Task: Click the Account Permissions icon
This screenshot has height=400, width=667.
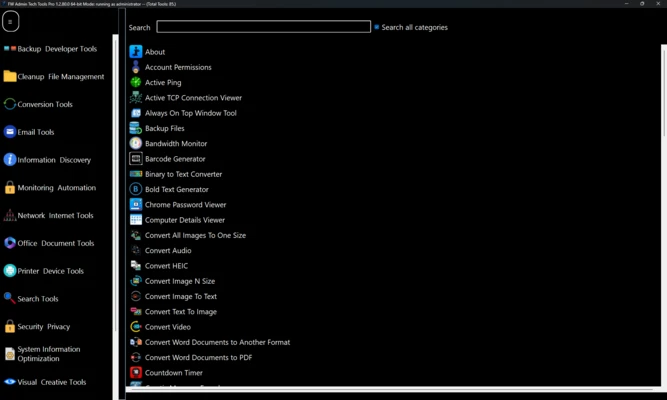Action: pyautogui.click(x=136, y=67)
